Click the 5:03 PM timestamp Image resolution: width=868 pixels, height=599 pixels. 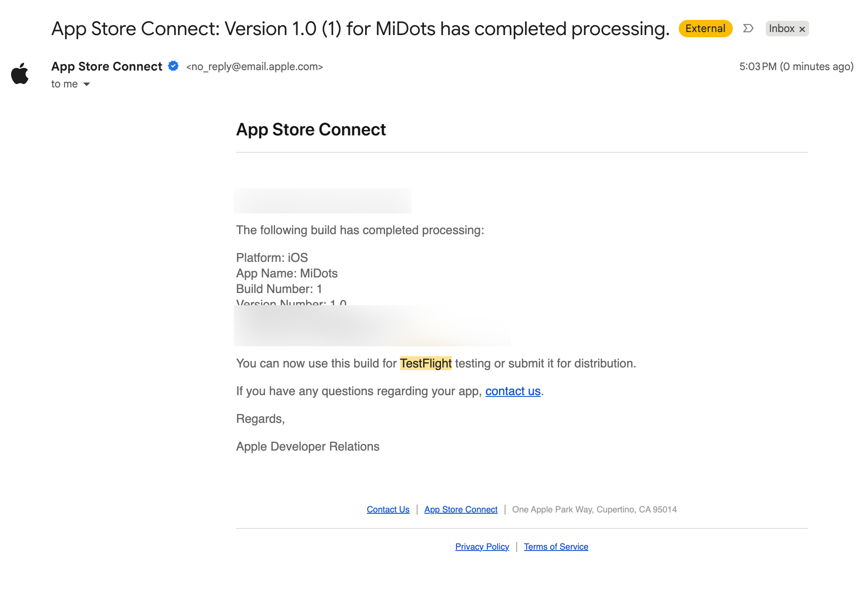pos(797,66)
